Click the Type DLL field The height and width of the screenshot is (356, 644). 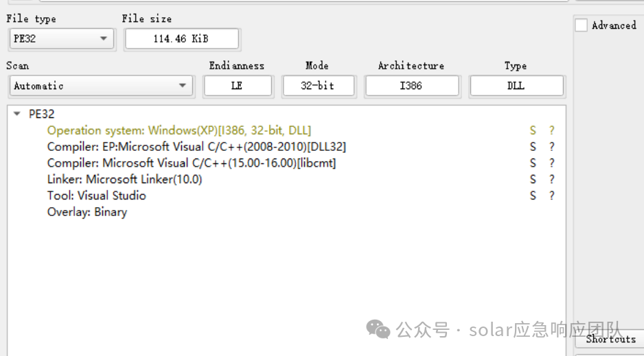(517, 86)
